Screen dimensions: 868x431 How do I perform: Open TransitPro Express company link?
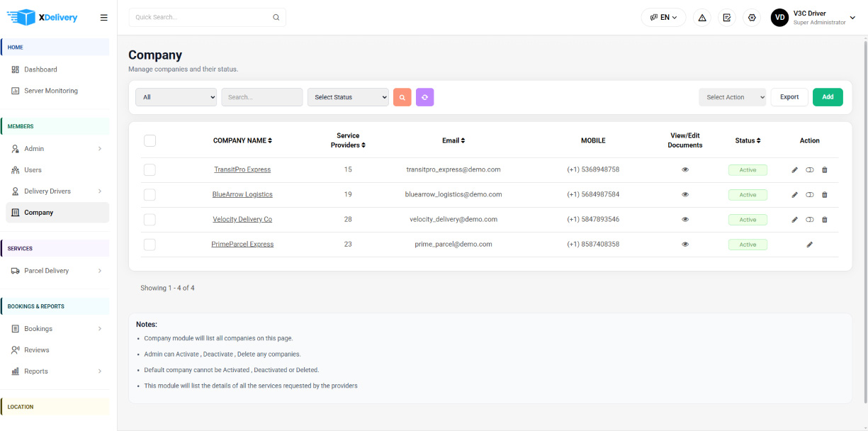pos(242,170)
